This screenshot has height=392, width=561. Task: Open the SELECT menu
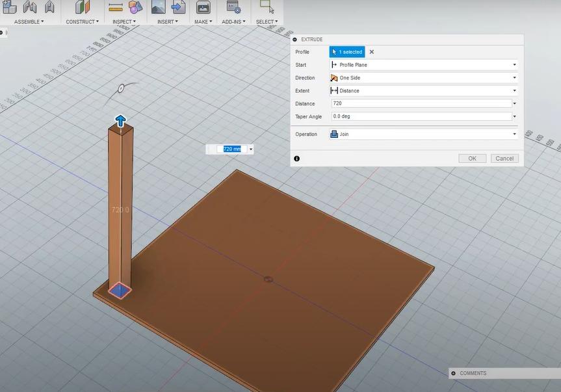[x=267, y=22]
